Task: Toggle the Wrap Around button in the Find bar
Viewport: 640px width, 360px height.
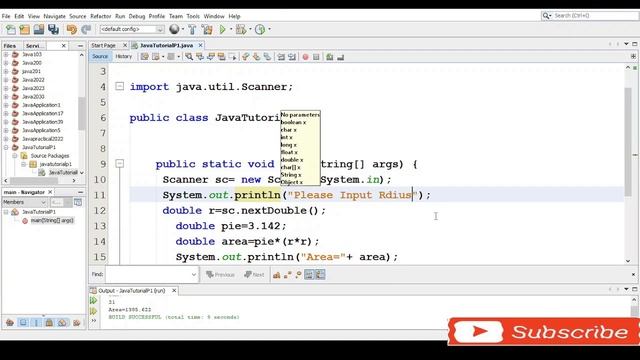Action: (320, 275)
